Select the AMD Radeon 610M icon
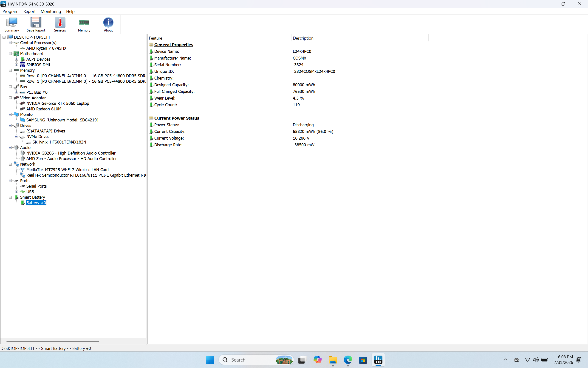 [x=23, y=109]
